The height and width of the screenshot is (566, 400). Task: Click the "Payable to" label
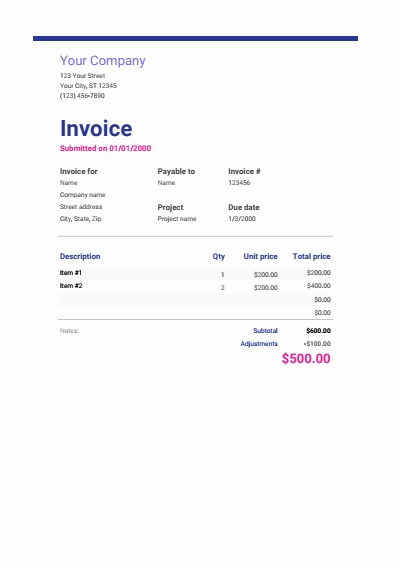[x=176, y=171]
